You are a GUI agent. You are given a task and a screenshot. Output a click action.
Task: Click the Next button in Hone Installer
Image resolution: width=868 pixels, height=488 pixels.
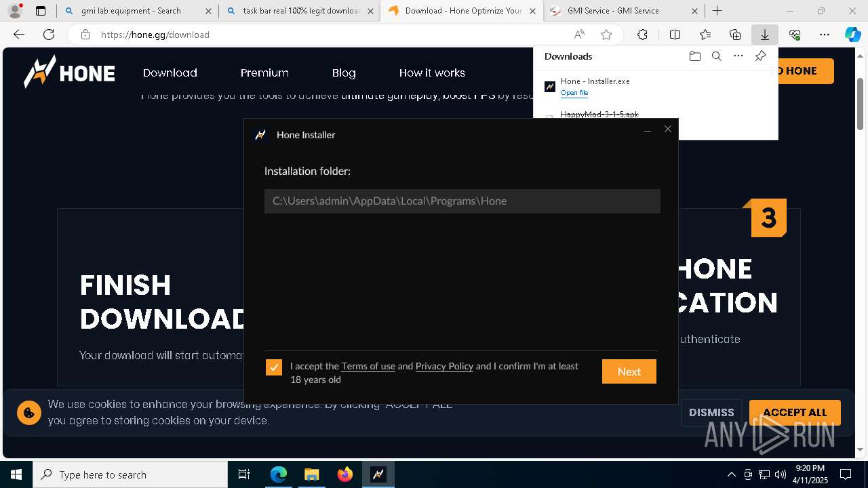[629, 371]
